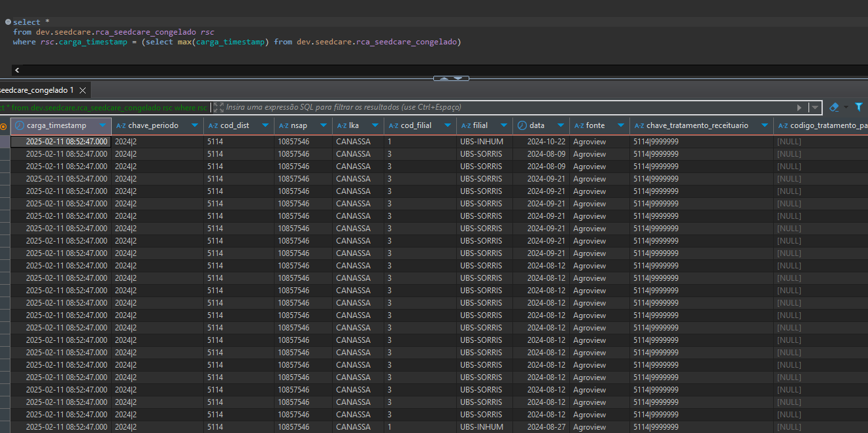Click the 'from dev.seedcare' line in SQL editor
This screenshot has height=433, width=868.
click(x=114, y=32)
